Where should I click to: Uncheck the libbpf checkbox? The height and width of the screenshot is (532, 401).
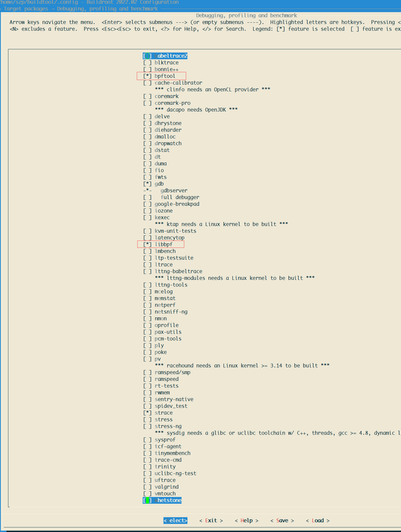click(147, 244)
